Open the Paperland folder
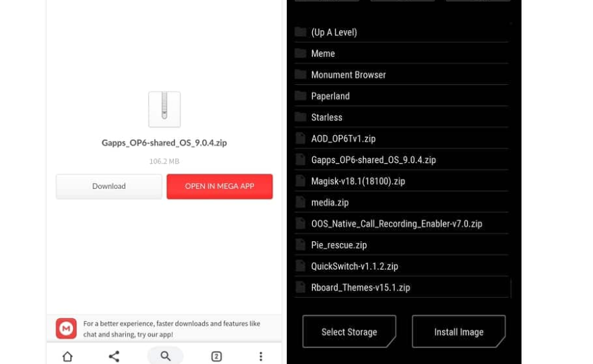Viewport: 593px width, 364px height. pyautogui.click(x=330, y=96)
